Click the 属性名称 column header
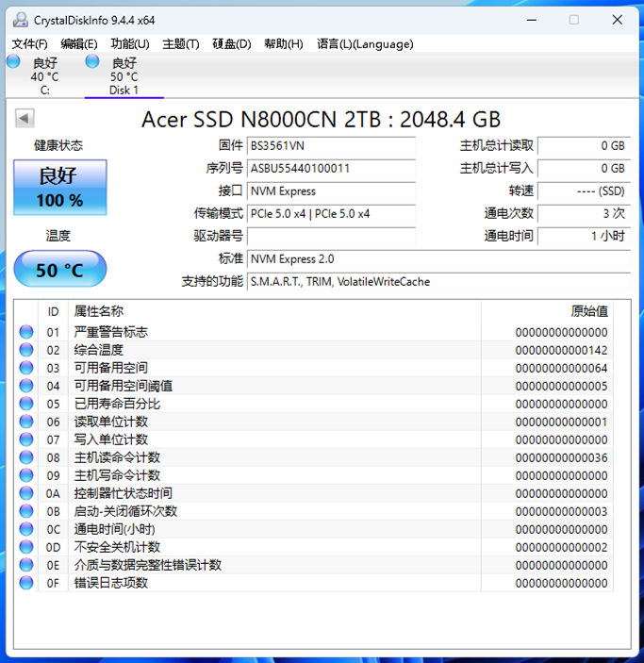This screenshot has width=644, height=663. tap(274, 311)
